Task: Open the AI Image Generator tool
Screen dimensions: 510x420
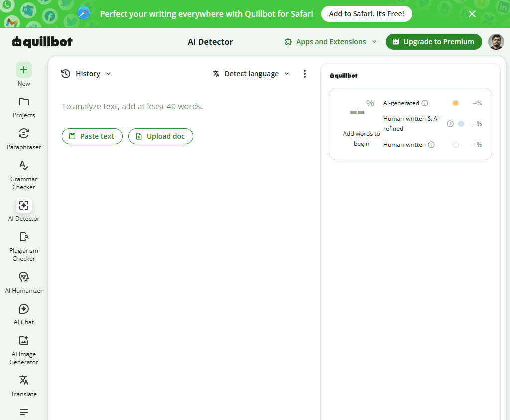Action: click(x=24, y=350)
